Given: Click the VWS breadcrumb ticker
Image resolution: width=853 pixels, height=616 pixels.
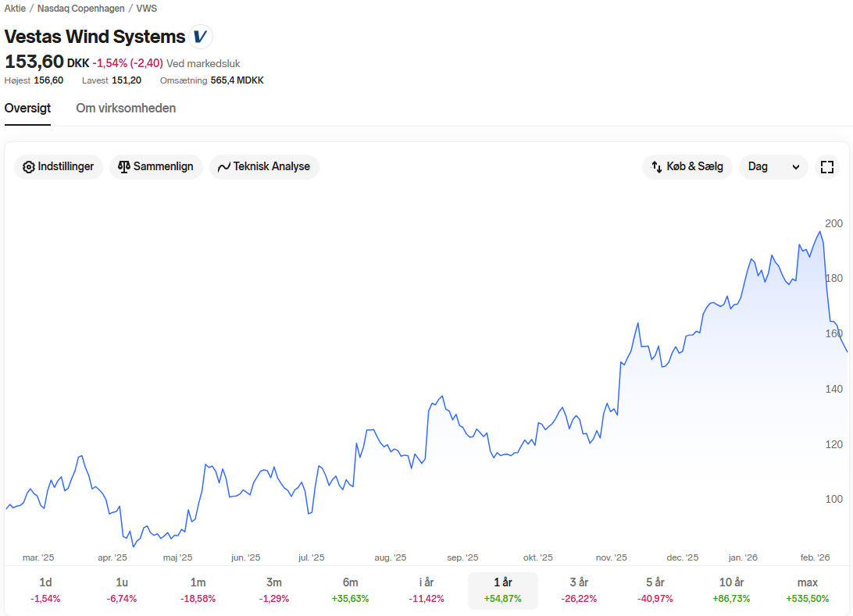Looking at the screenshot, I should click(x=146, y=9).
